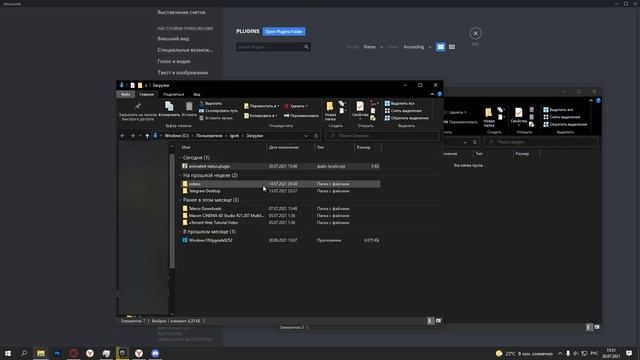The image size is (640, 360).
Task: Click Новая папка in the background Explorer window
Action: [489, 118]
